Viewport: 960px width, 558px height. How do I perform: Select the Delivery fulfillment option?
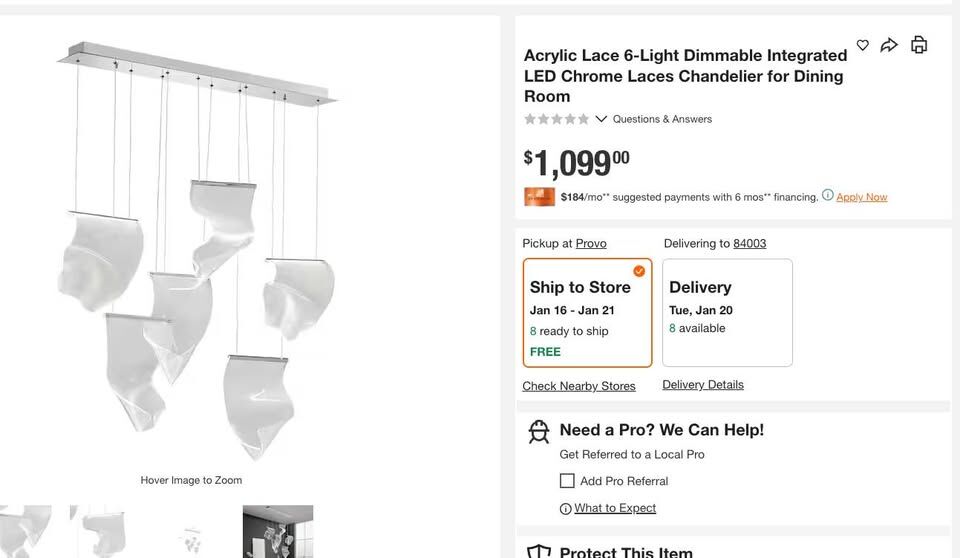coord(727,313)
